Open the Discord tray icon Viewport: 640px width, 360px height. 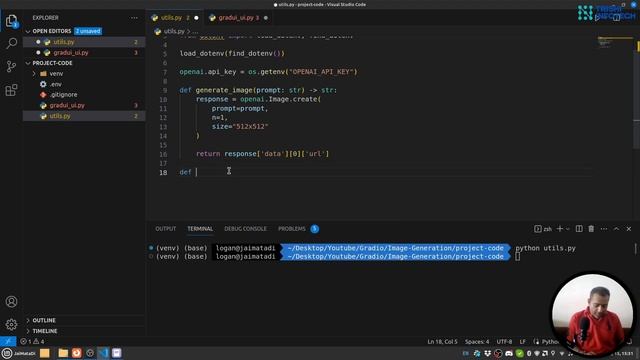(509, 353)
